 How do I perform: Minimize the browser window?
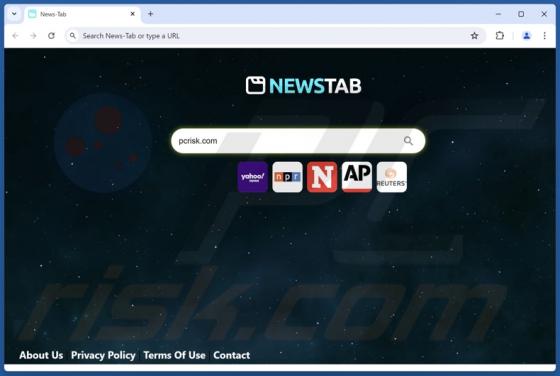499,14
